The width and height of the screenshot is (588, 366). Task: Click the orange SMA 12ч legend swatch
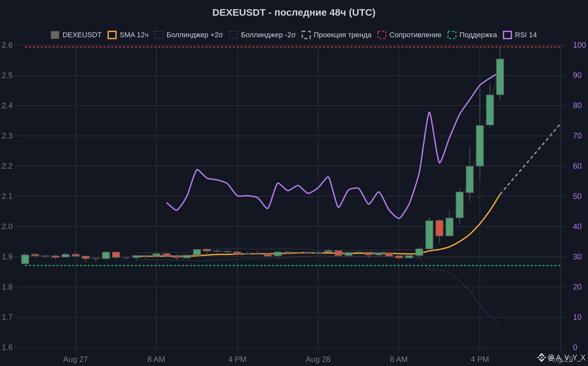click(x=112, y=35)
